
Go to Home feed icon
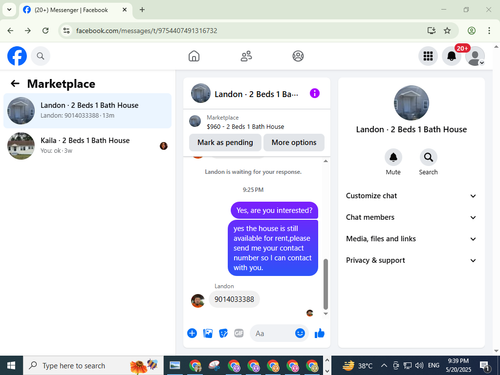click(x=194, y=56)
